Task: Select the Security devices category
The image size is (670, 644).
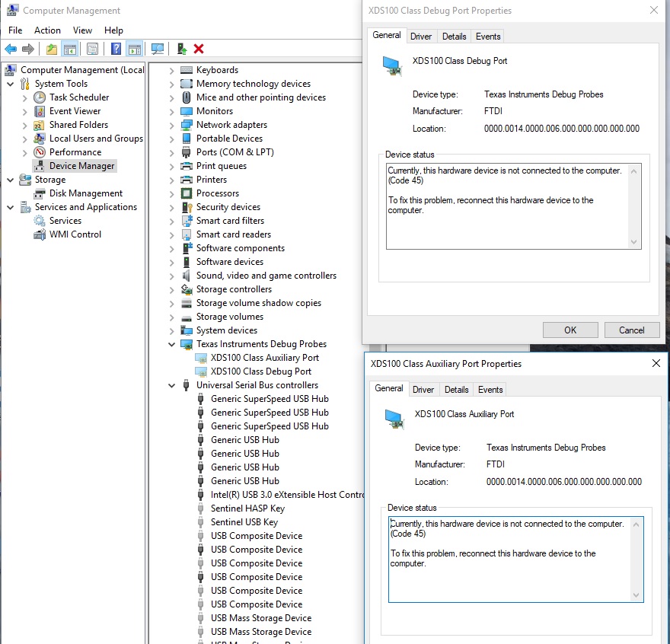Action: (x=228, y=207)
